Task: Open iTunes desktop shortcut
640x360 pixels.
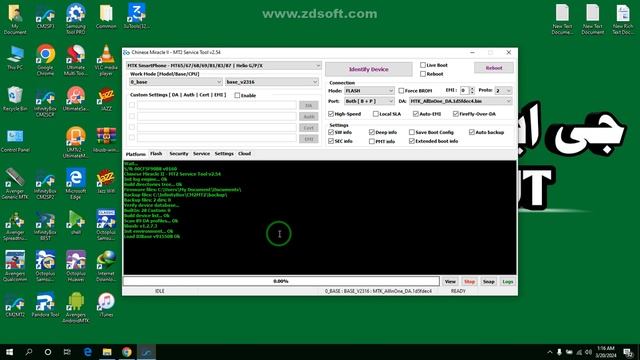Action: click(106, 305)
